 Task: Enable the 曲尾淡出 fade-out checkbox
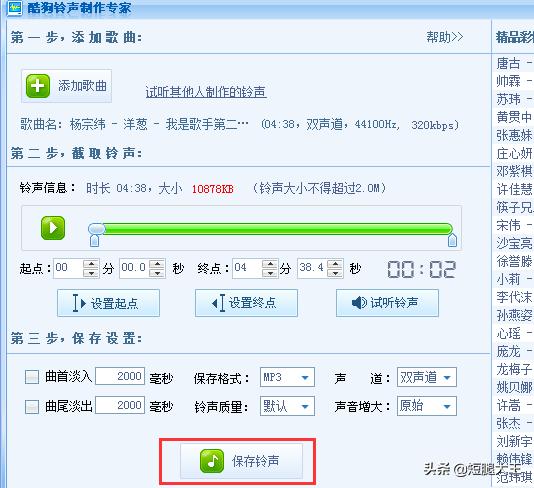(32, 406)
